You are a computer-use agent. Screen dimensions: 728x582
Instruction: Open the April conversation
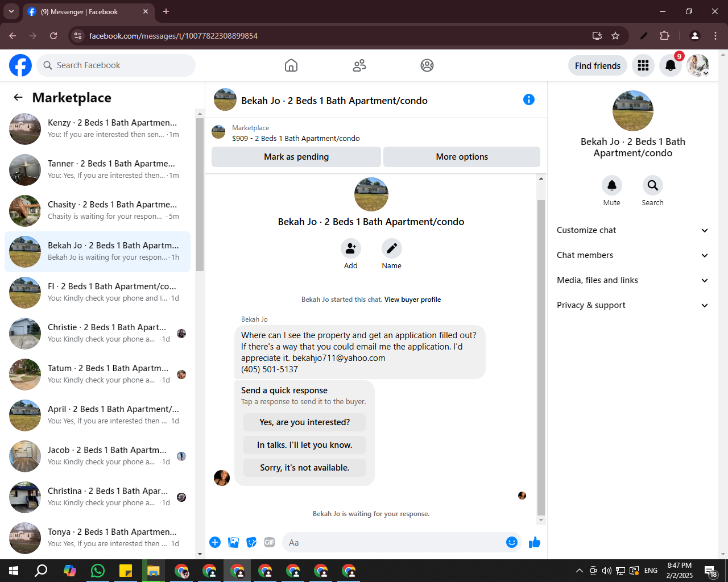click(97, 415)
